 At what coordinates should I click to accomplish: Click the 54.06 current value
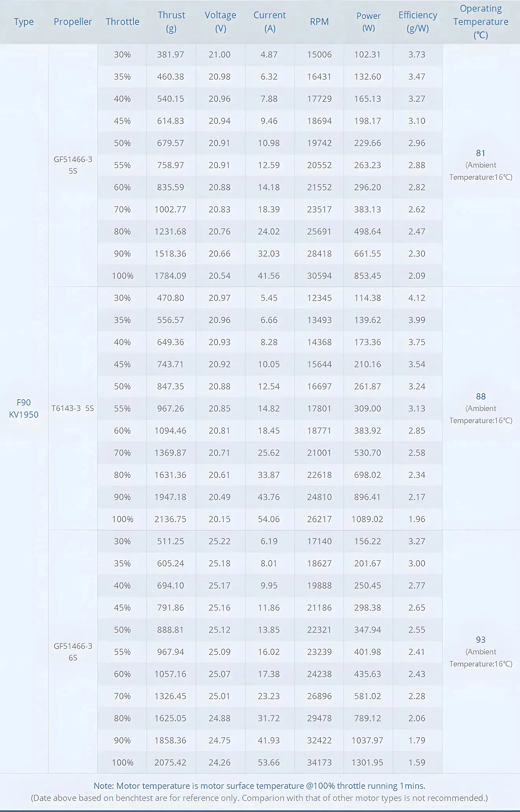[x=269, y=519]
